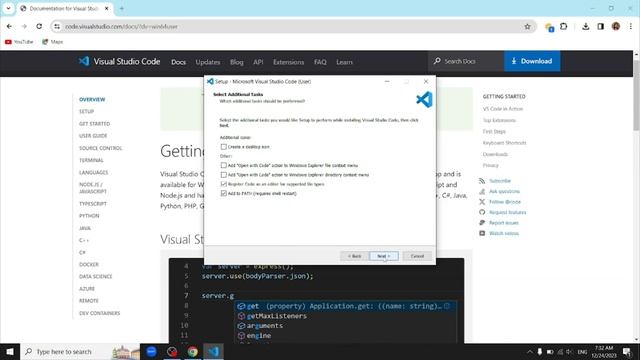Select DOCKER in the docs sidebar
This screenshot has height=360, width=640.
(89, 264)
